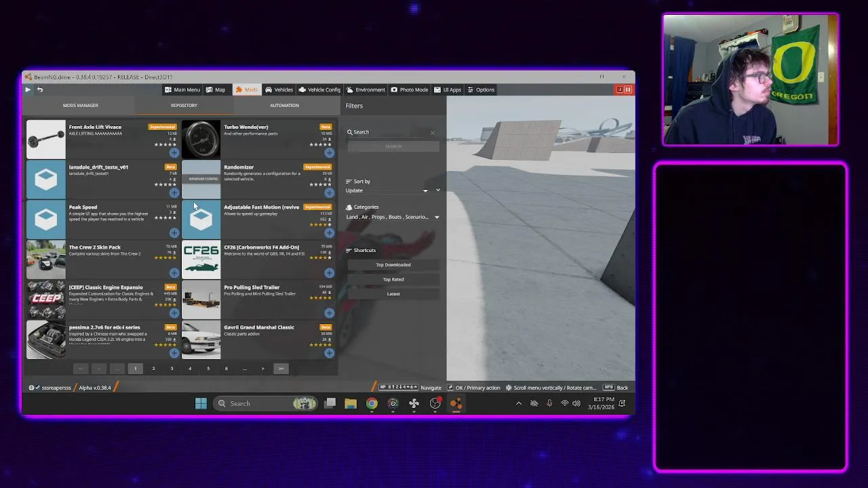The height and width of the screenshot is (488, 868).
Task: Open Task View from the taskbar
Action: click(330, 403)
